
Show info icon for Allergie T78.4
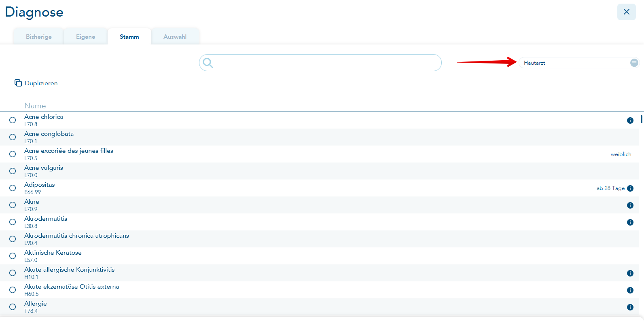click(630, 307)
